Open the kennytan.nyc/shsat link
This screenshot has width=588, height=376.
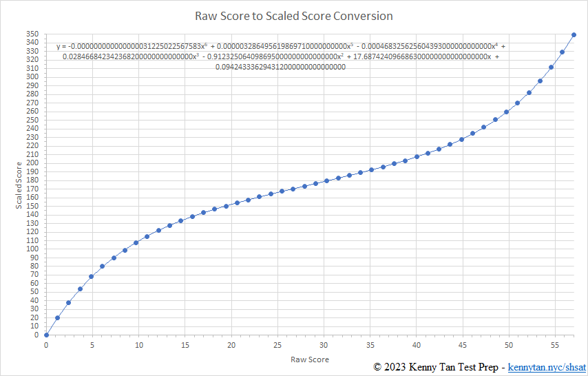[547, 367]
